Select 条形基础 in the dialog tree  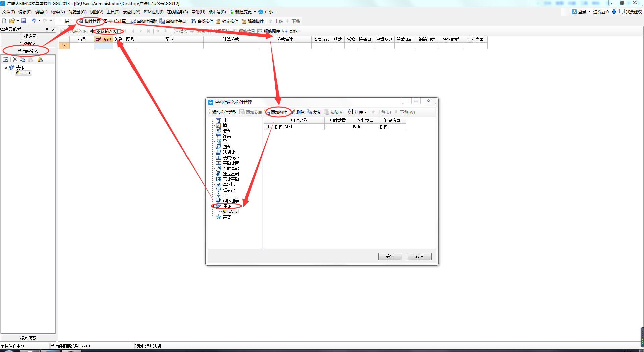pyautogui.click(x=231, y=169)
